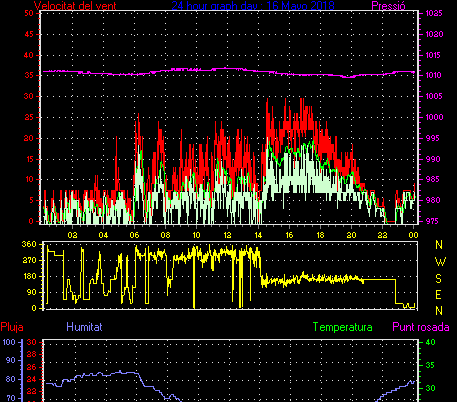Click the 'W' compass direction label
The width and height of the screenshot is (457, 402).
click(440, 262)
